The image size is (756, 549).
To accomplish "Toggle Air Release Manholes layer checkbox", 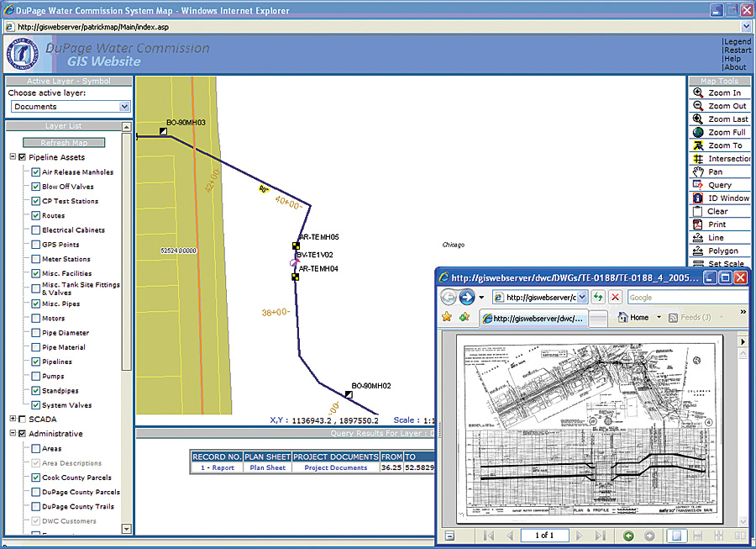I will [35, 172].
